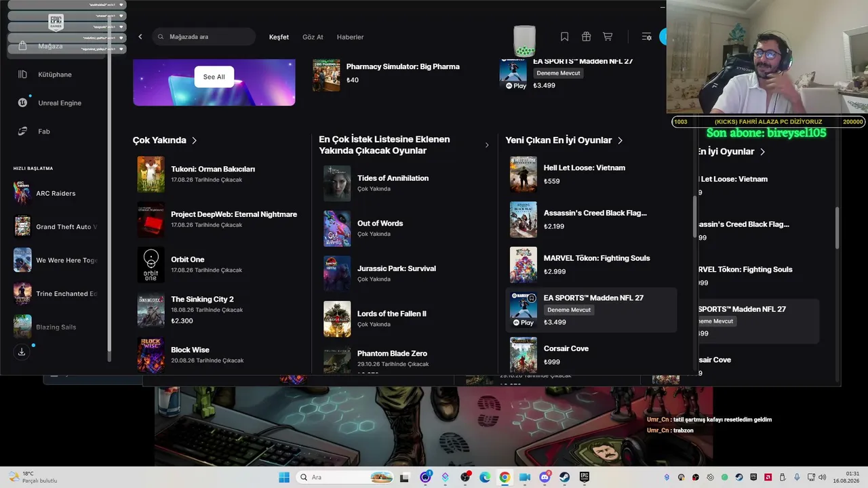Image resolution: width=868 pixels, height=488 pixels.
Task: Open the wishlist bookmark icon in the top bar
Action: coord(564,37)
